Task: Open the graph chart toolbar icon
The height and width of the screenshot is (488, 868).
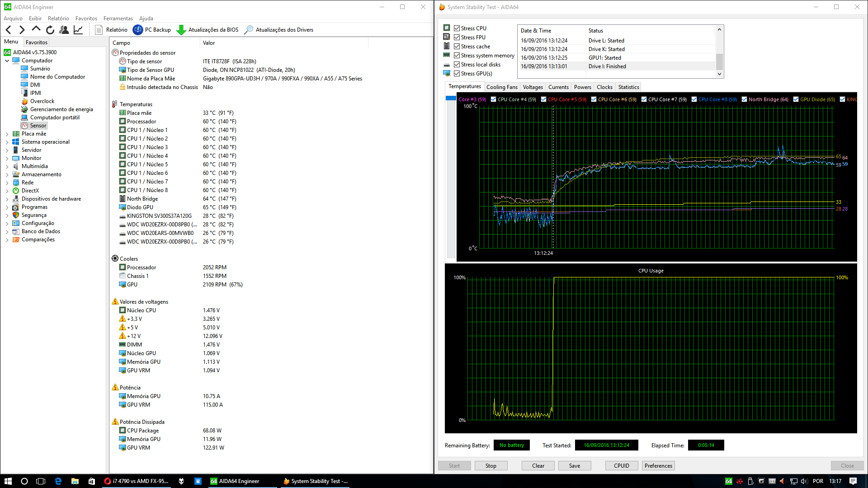Action: coord(78,30)
